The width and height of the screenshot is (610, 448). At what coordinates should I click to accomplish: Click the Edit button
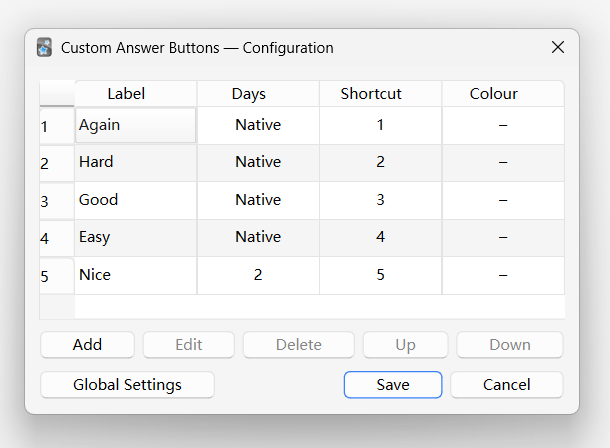click(x=189, y=345)
